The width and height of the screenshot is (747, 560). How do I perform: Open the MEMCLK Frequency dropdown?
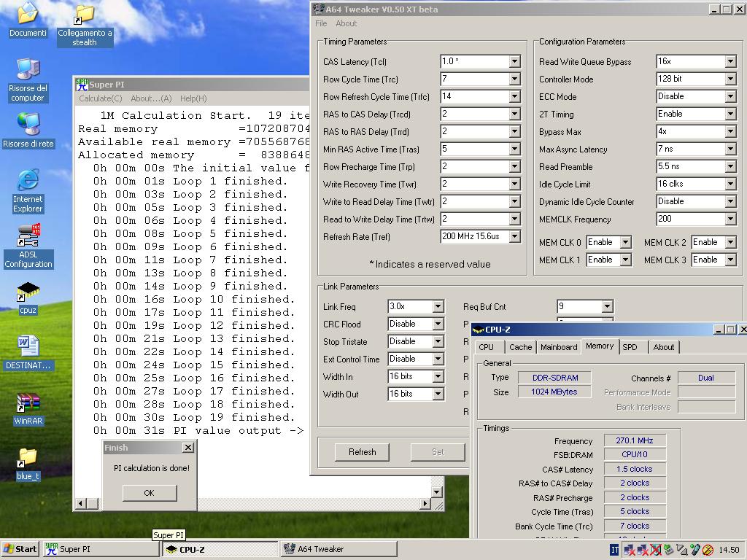730,219
